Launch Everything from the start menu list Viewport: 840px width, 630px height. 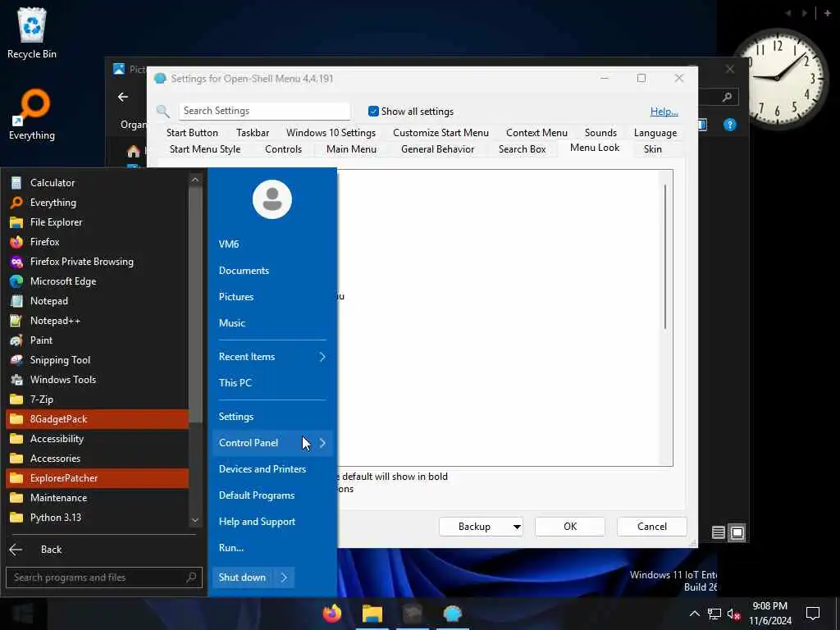pyautogui.click(x=97, y=203)
